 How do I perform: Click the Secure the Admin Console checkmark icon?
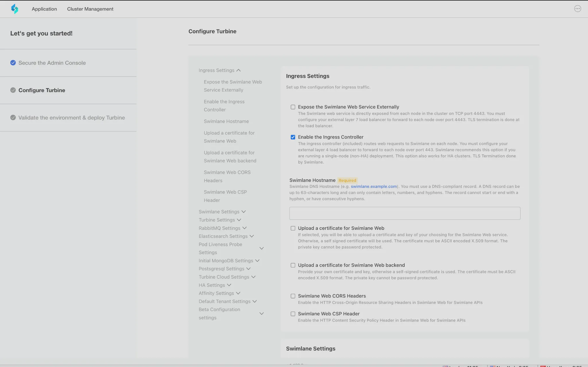click(x=13, y=63)
